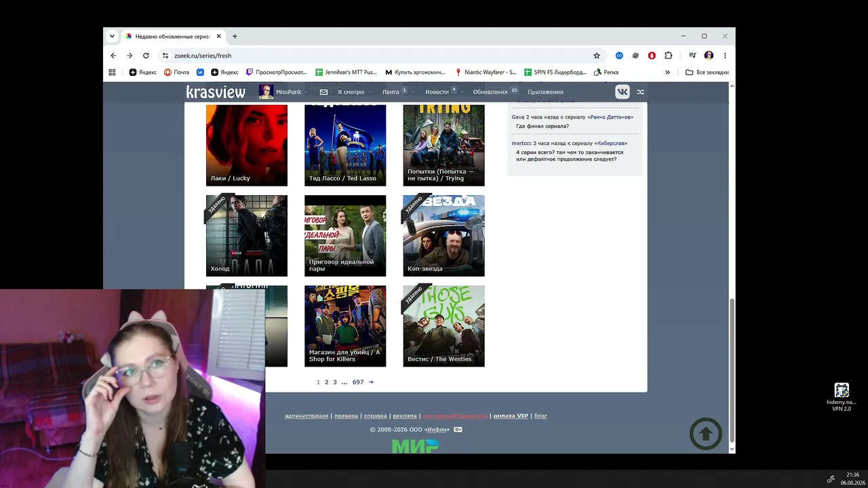The height and width of the screenshot is (488, 868).
Task: Open the Тед Лассо / Ted Lasso poster
Action: coord(345,145)
